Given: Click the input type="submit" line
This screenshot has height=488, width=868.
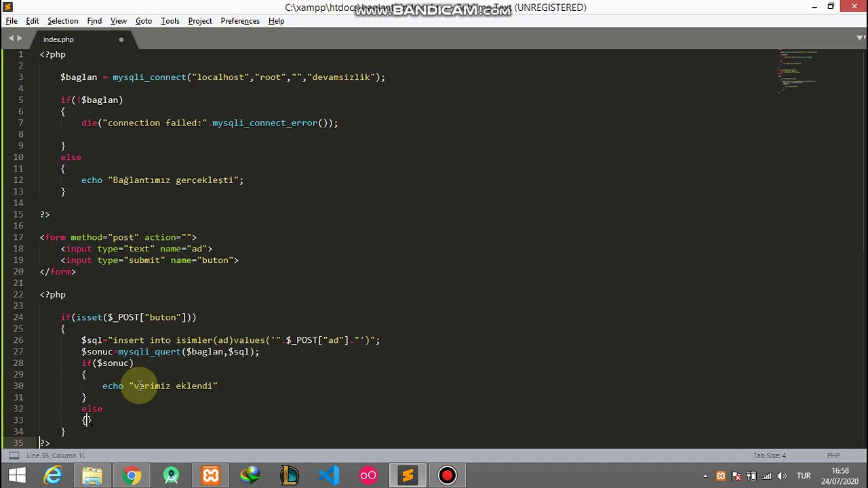Looking at the screenshot, I should coord(149,260).
